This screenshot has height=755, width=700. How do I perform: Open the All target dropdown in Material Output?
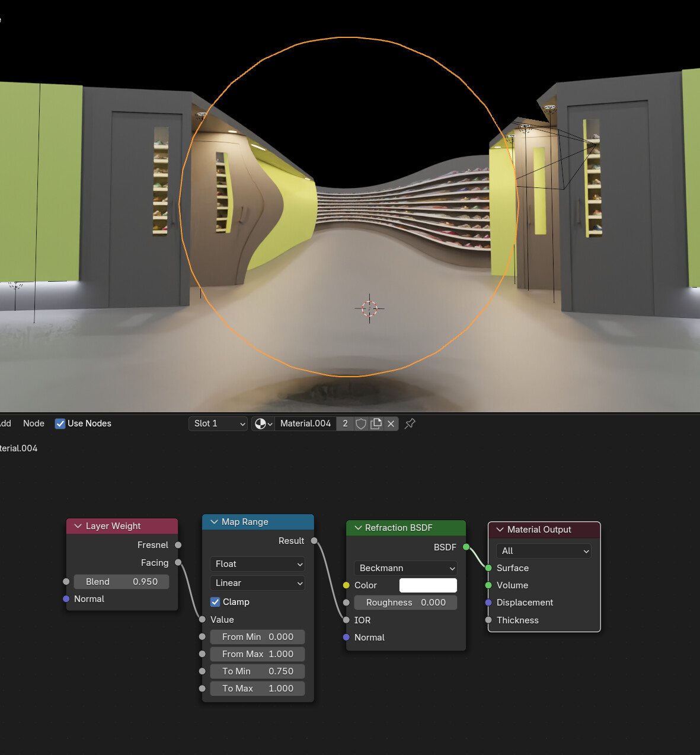coord(544,551)
